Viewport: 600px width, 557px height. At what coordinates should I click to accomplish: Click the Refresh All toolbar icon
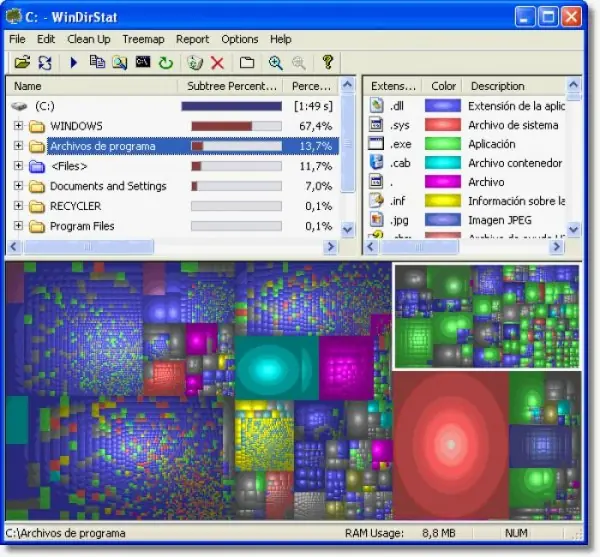pyautogui.click(x=45, y=62)
